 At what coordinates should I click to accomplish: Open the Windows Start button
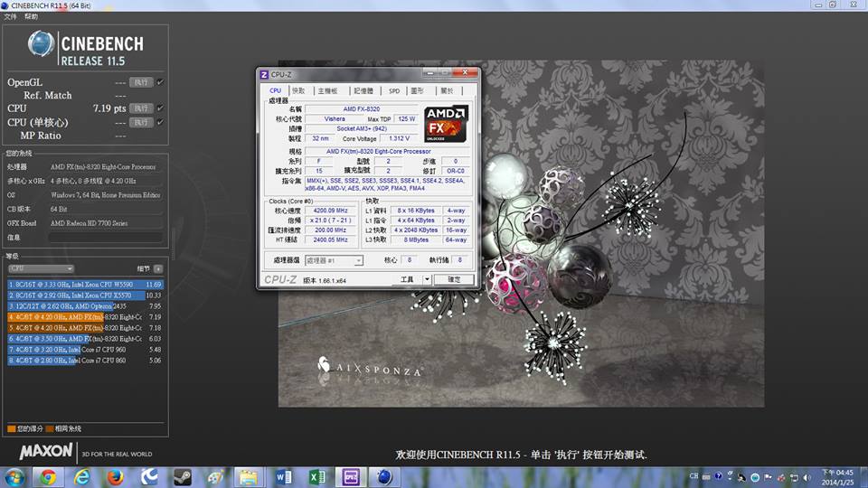pos(14,477)
